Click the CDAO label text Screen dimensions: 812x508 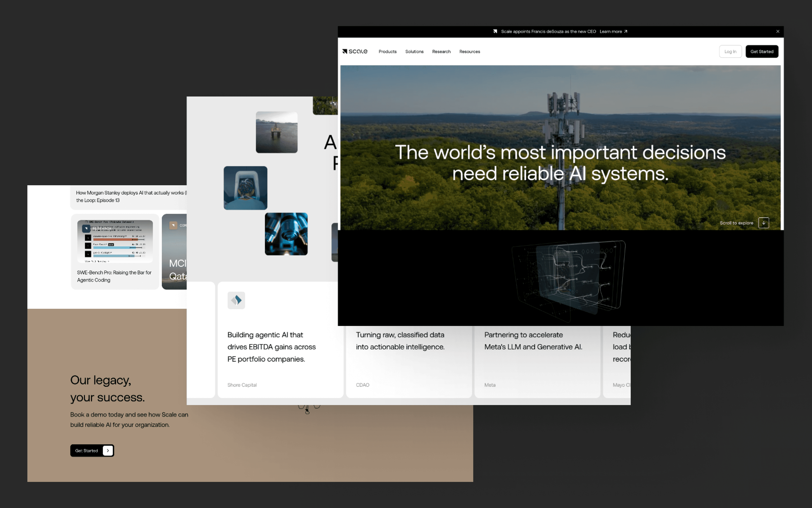[362, 385]
